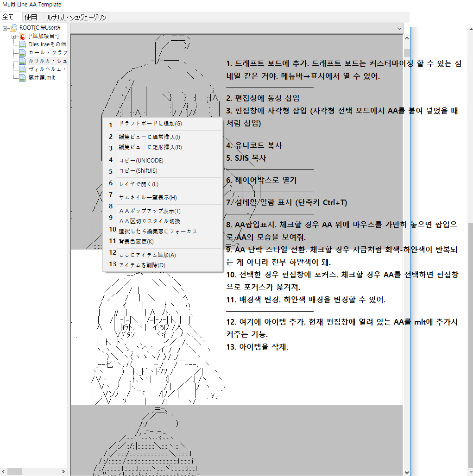
Task: Click file icon beside 藤井蓮.mlt
Action: click(x=22, y=78)
